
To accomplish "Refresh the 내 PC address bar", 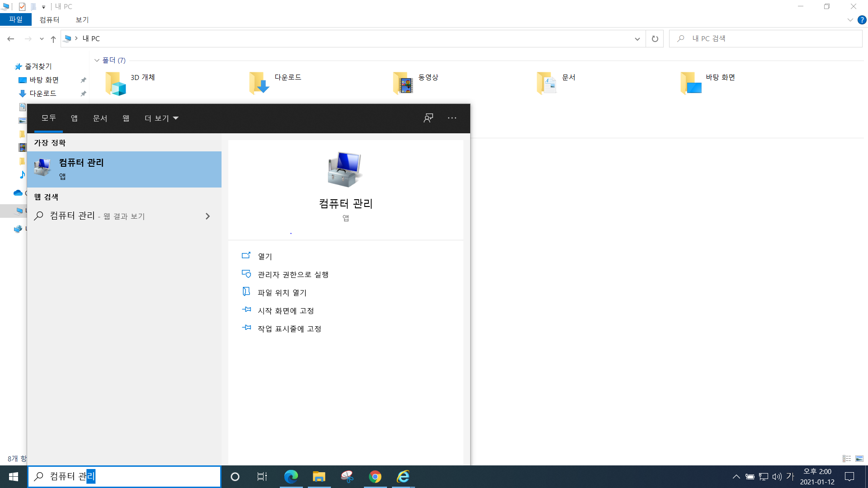I will (655, 39).
